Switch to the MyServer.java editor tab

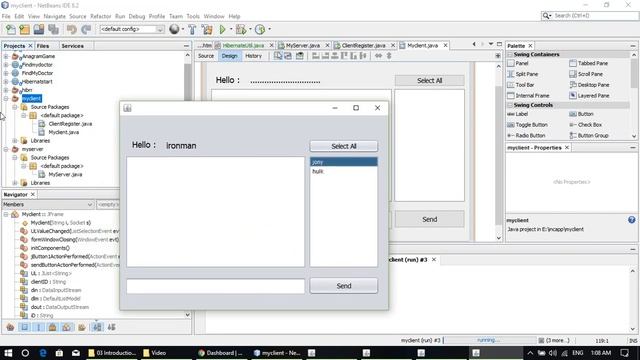click(303, 45)
